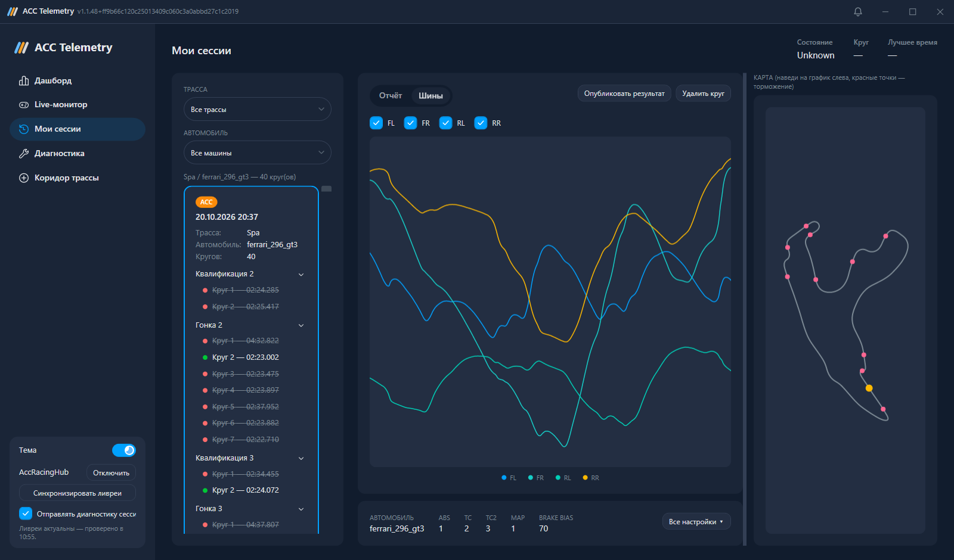Toggle the Тема theme switch

(124, 450)
